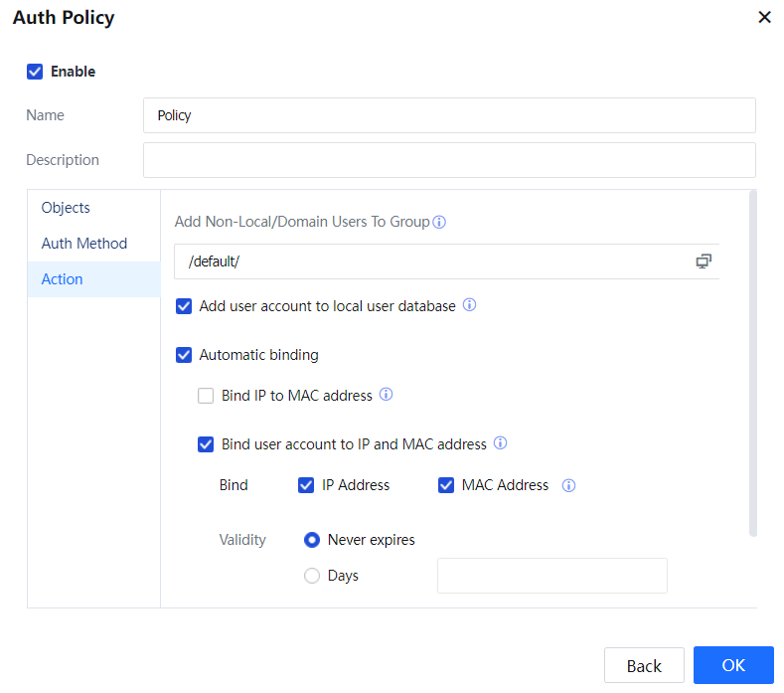
Task: Click the OK button
Action: click(x=733, y=665)
